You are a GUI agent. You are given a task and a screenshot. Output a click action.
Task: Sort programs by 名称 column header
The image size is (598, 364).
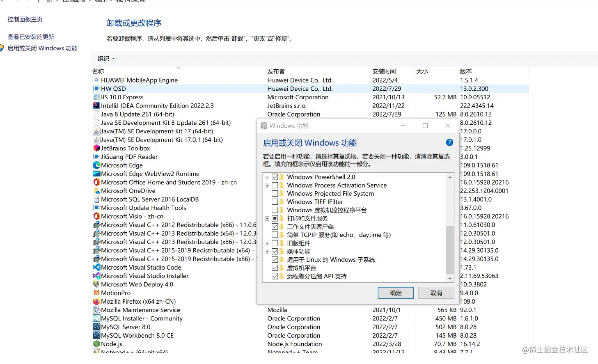pos(178,71)
